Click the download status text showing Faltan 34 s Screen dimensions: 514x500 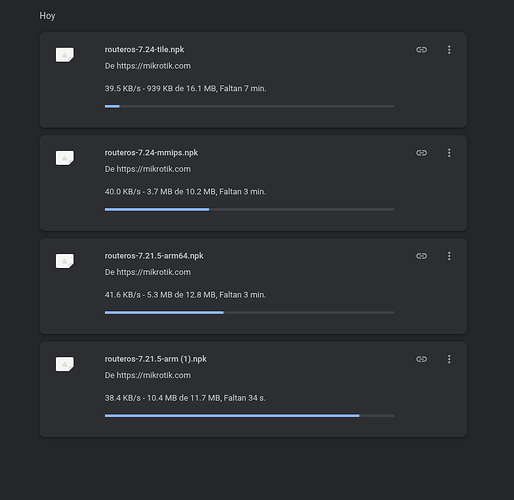click(185, 398)
